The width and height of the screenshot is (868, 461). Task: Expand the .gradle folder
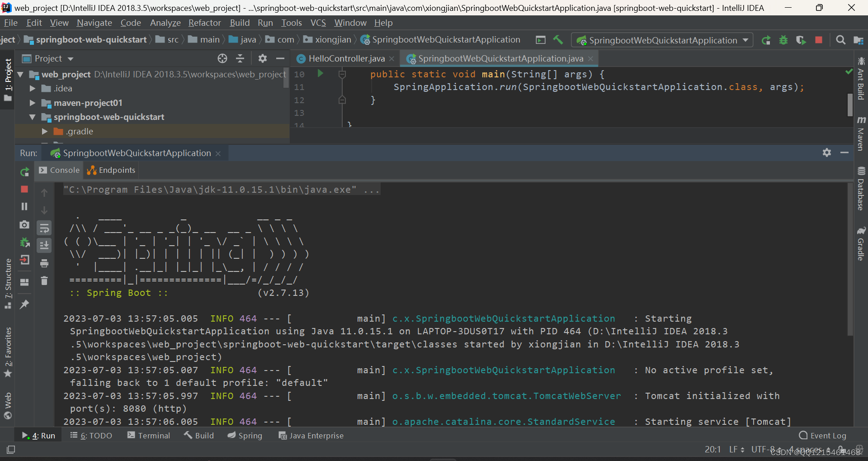point(44,132)
